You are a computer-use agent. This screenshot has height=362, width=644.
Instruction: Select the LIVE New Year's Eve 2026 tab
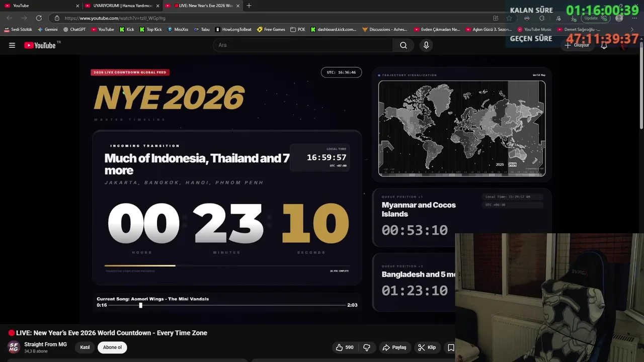tap(203, 6)
